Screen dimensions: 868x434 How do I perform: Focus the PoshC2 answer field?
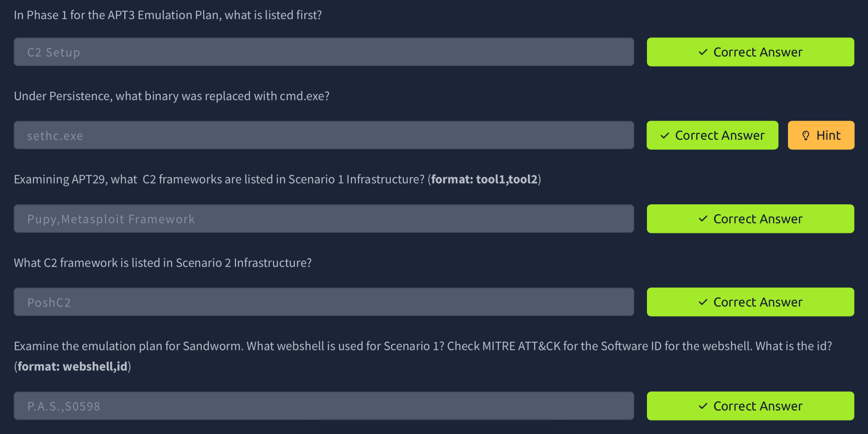click(x=324, y=302)
